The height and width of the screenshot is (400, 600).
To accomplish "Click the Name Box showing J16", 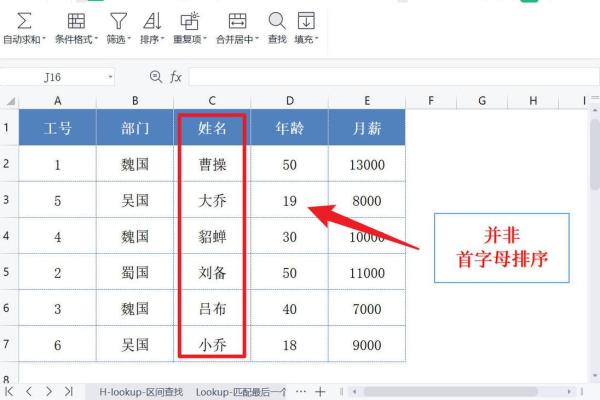I will (52, 77).
